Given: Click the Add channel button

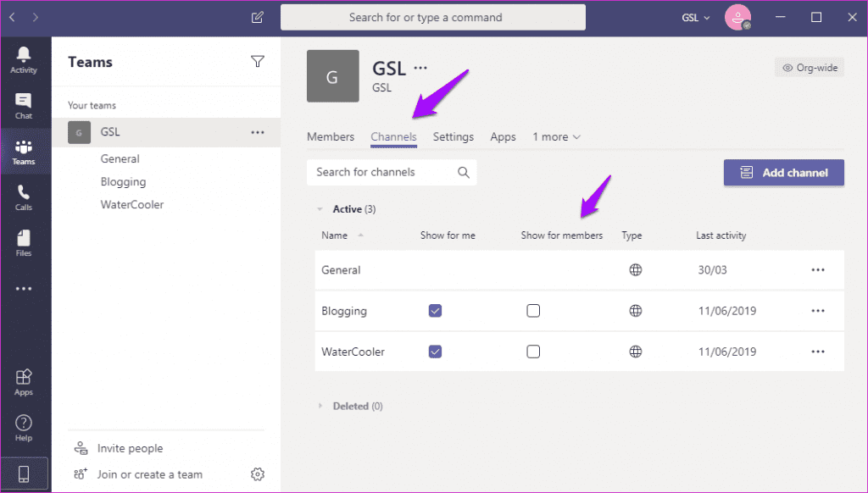Looking at the screenshot, I should click(x=783, y=172).
